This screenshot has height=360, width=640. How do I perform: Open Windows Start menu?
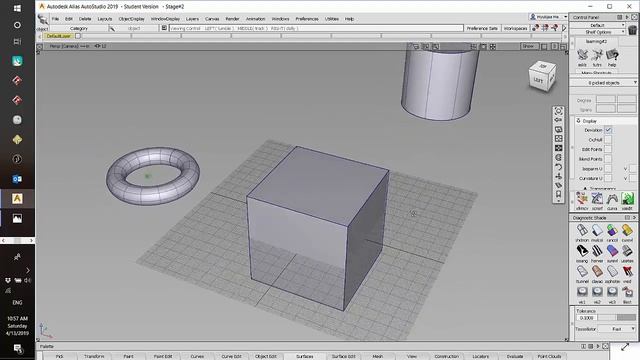[x=17, y=8]
